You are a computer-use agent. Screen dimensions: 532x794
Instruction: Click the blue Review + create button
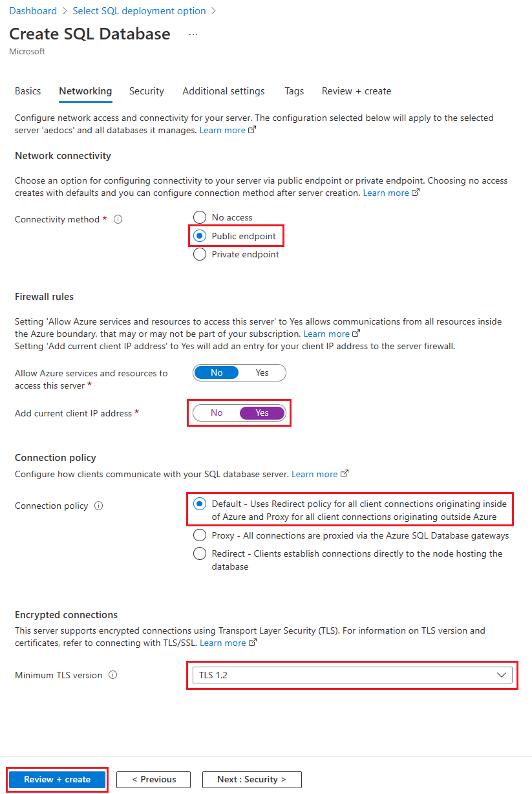[58, 779]
